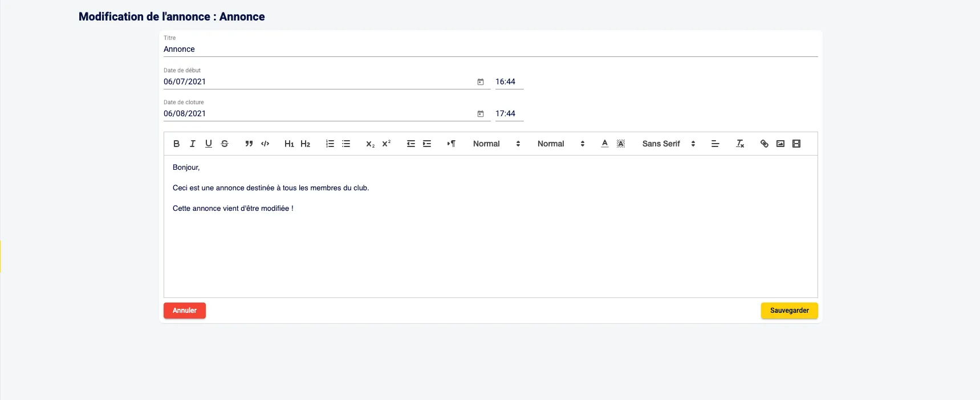Insert an image into the announcement
The height and width of the screenshot is (400, 980).
pos(780,144)
